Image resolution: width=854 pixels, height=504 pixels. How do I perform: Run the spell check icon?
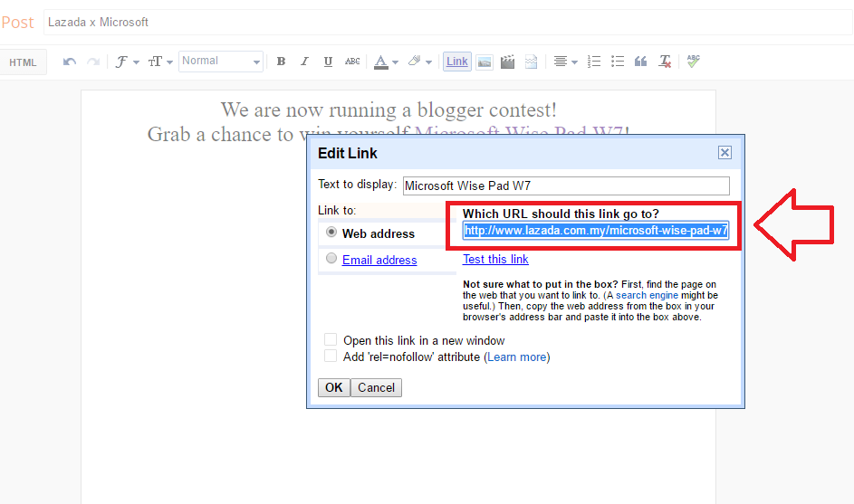tap(693, 62)
